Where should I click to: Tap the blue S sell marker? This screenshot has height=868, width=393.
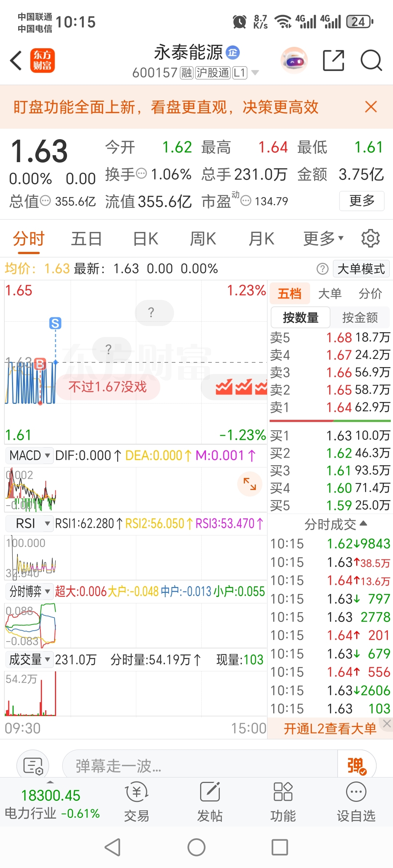pyautogui.click(x=55, y=323)
